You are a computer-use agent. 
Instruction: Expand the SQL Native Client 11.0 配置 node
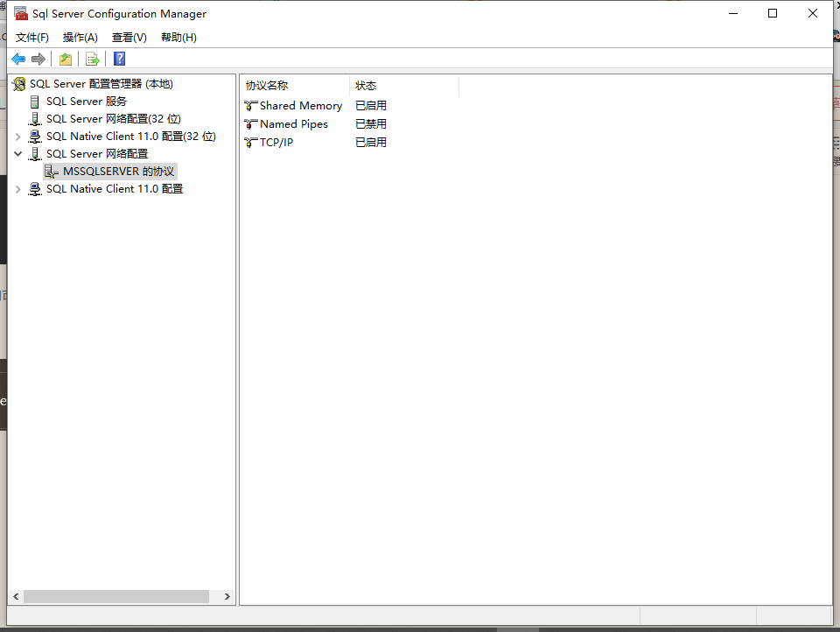click(17, 189)
